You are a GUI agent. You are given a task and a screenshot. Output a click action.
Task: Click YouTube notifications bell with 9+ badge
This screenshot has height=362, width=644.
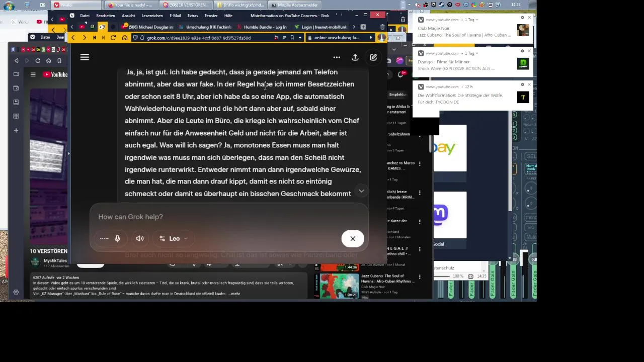tap(401, 74)
